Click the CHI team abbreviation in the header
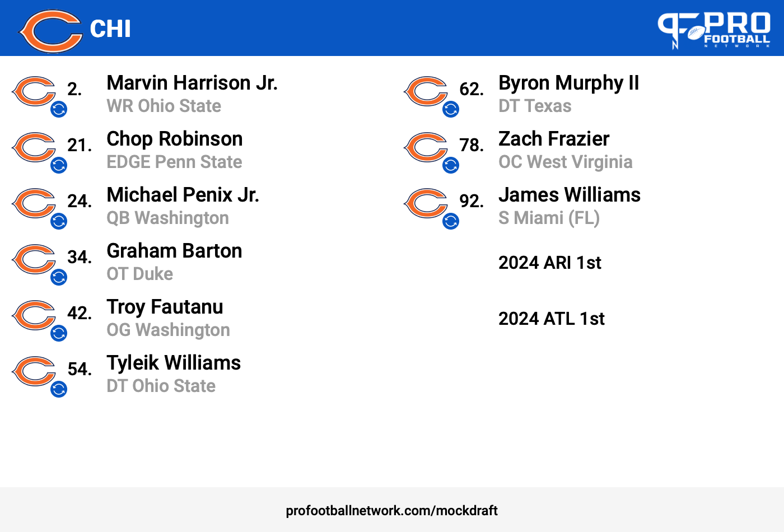This screenshot has height=532, width=784. 110,29
